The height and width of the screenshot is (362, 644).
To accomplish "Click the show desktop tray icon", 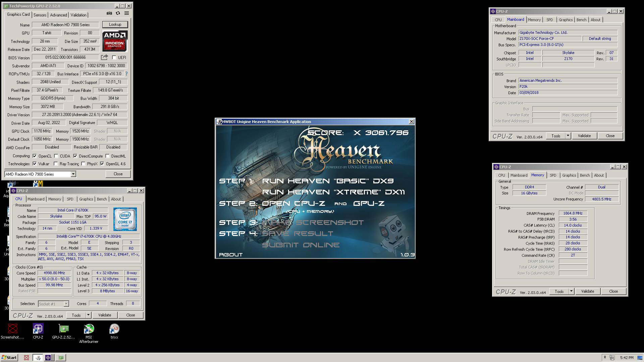I will [x=640, y=358].
